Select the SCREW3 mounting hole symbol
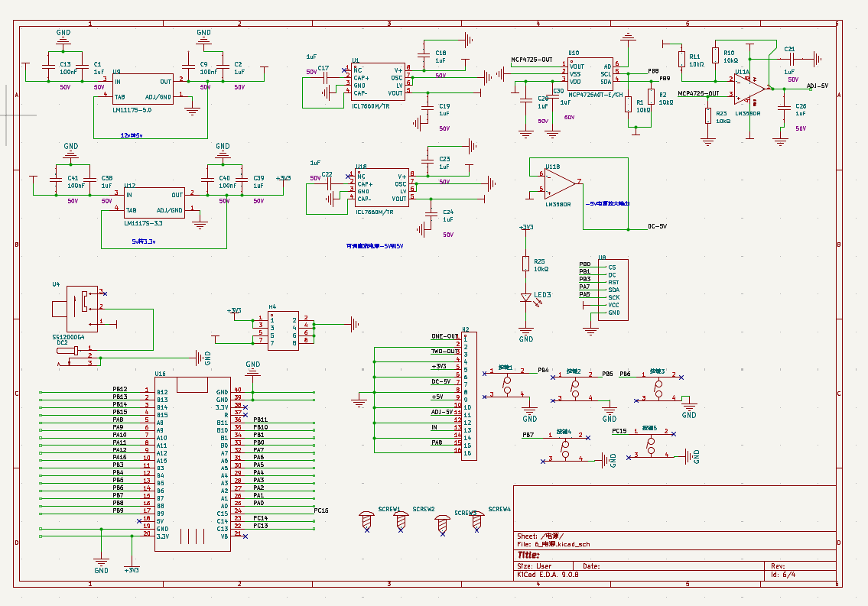Viewport: 868px width, 606px height. coord(442,524)
